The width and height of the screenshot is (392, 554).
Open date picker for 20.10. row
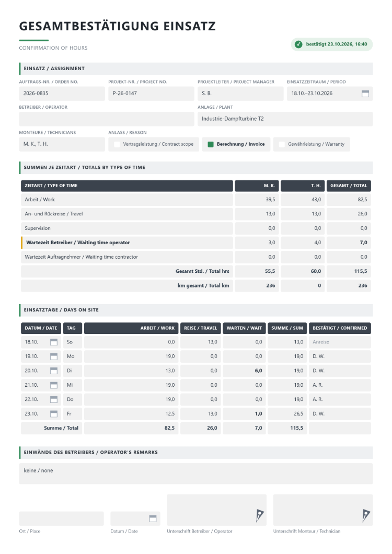point(54,371)
